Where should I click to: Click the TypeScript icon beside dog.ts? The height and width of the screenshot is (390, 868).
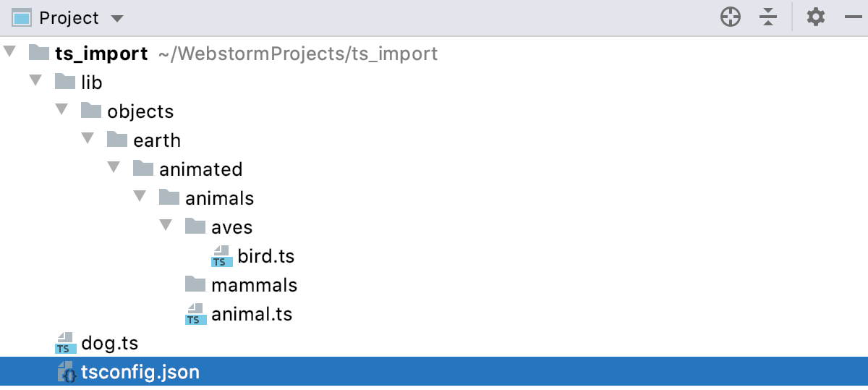point(66,343)
